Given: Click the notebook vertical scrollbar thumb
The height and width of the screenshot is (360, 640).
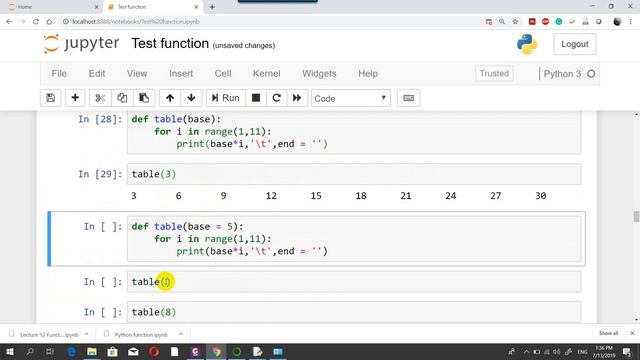Looking at the screenshot, I should [636, 216].
